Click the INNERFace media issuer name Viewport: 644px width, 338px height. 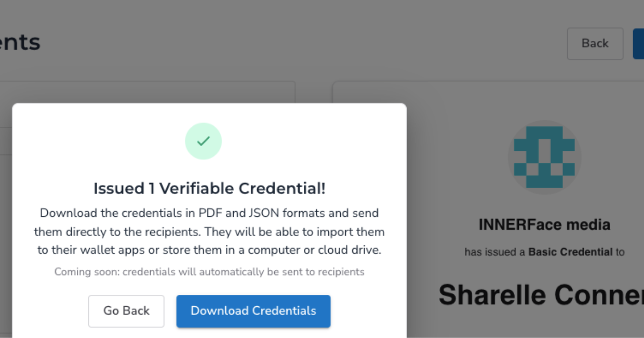click(x=544, y=224)
